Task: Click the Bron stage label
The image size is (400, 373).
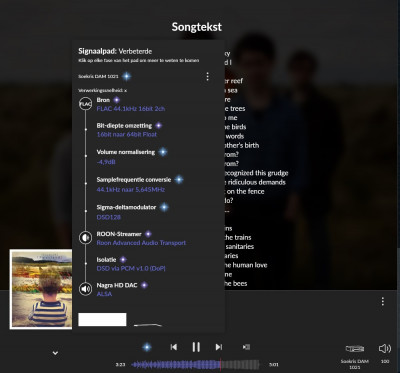Action: tap(103, 100)
